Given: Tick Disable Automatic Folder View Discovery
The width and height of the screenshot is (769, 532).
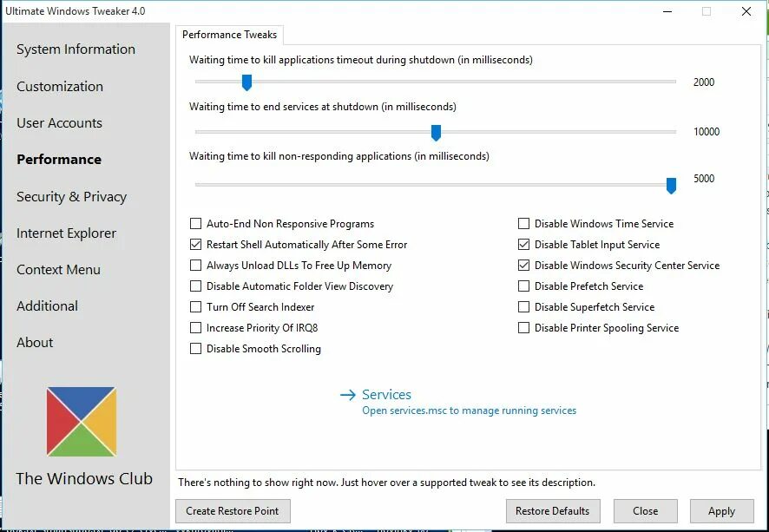Looking at the screenshot, I should point(195,286).
